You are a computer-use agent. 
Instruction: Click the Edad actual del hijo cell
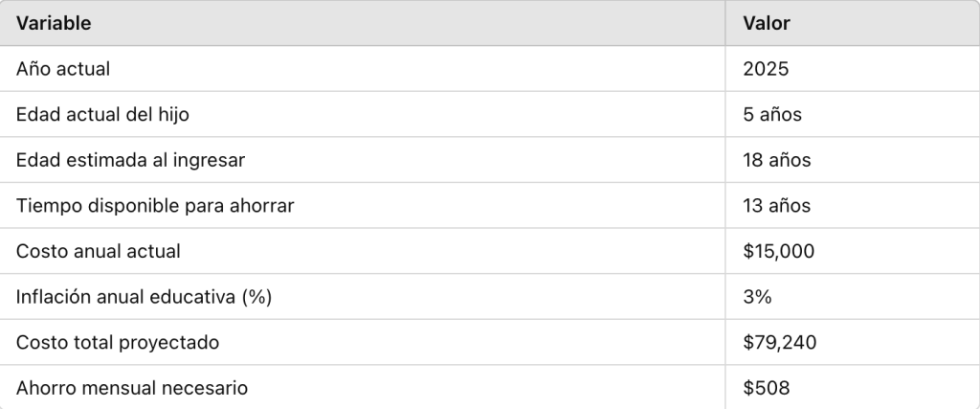[102, 115]
